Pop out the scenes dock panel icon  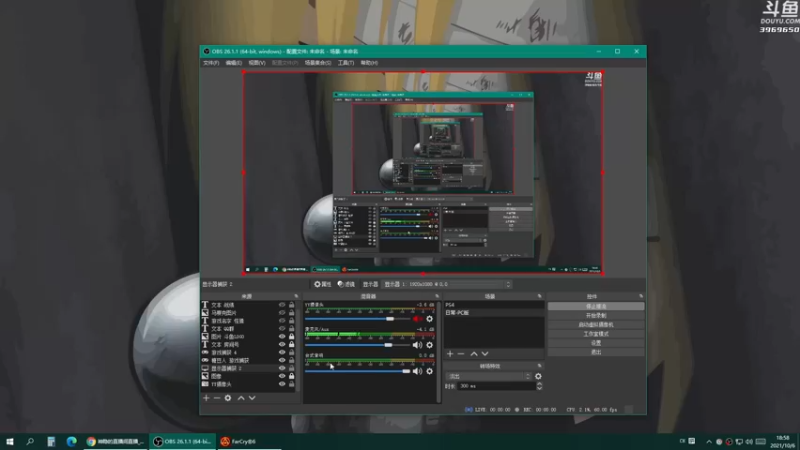pos(539,296)
